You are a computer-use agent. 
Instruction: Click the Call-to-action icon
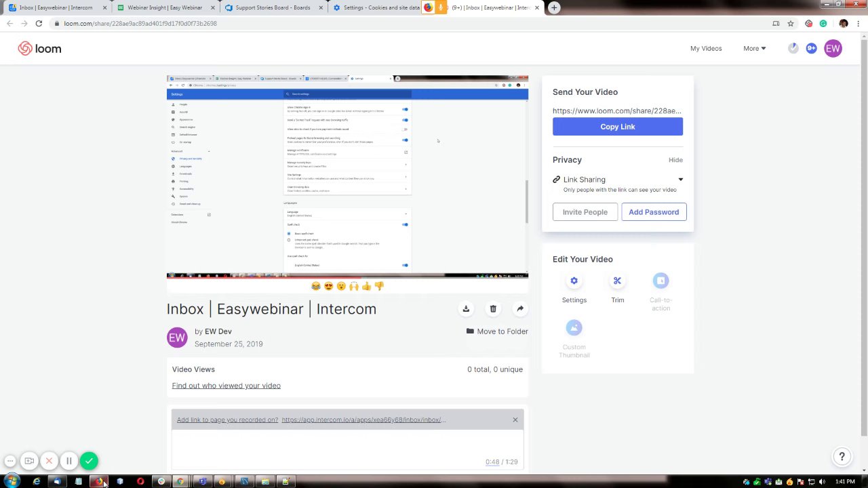click(x=660, y=281)
